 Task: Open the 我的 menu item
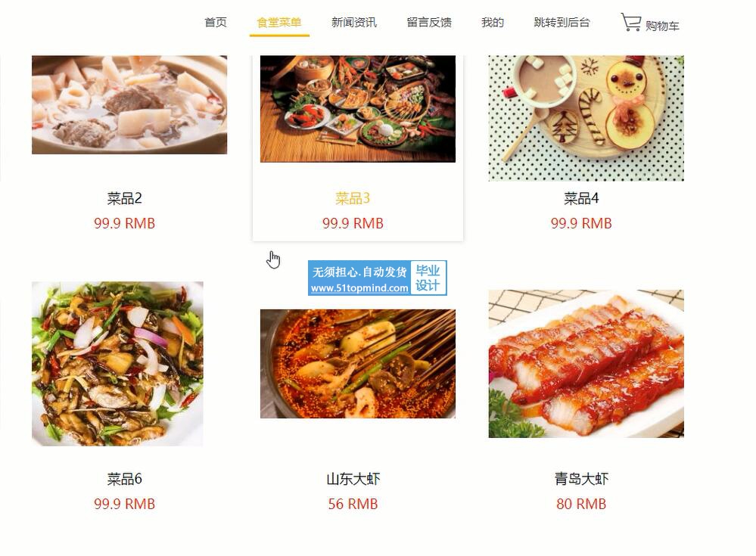(x=492, y=22)
